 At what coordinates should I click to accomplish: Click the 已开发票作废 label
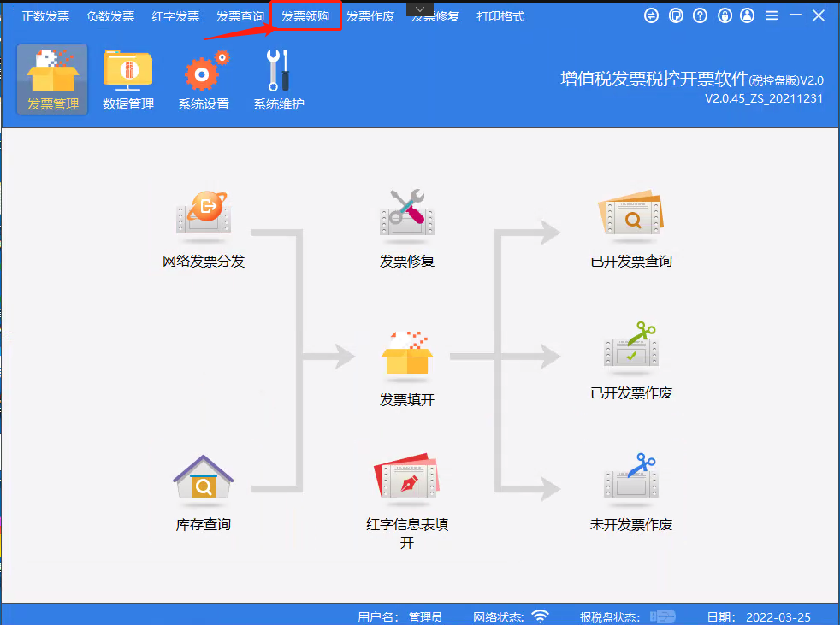pos(631,393)
